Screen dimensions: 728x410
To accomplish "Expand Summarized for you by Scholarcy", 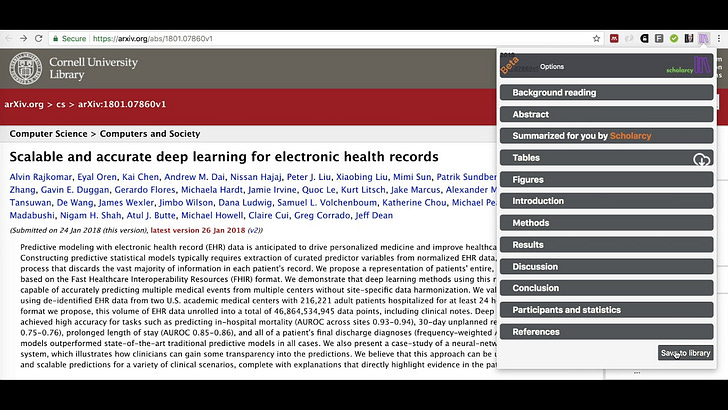I will (x=606, y=136).
